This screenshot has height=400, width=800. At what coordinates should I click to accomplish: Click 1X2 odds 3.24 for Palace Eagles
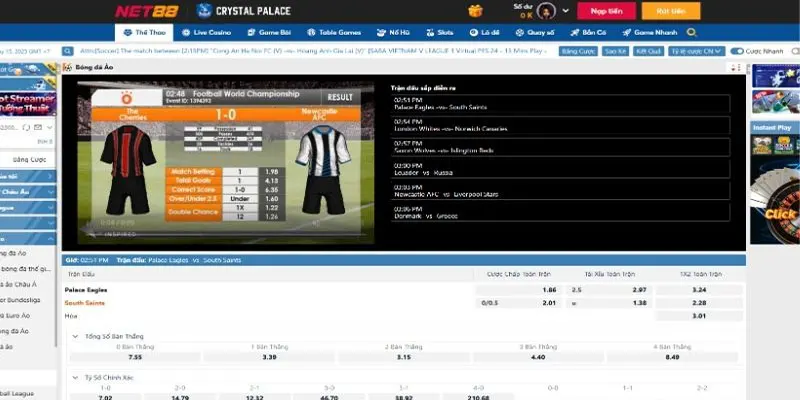(x=699, y=290)
